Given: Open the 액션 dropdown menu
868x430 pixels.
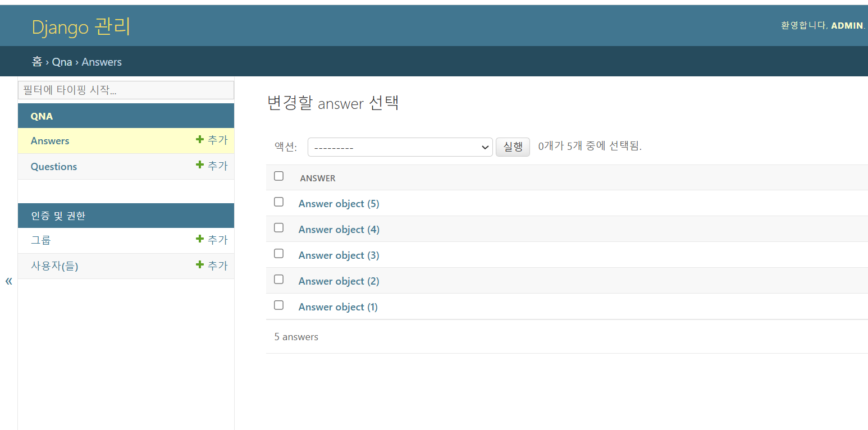Looking at the screenshot, I should [400, 147].
